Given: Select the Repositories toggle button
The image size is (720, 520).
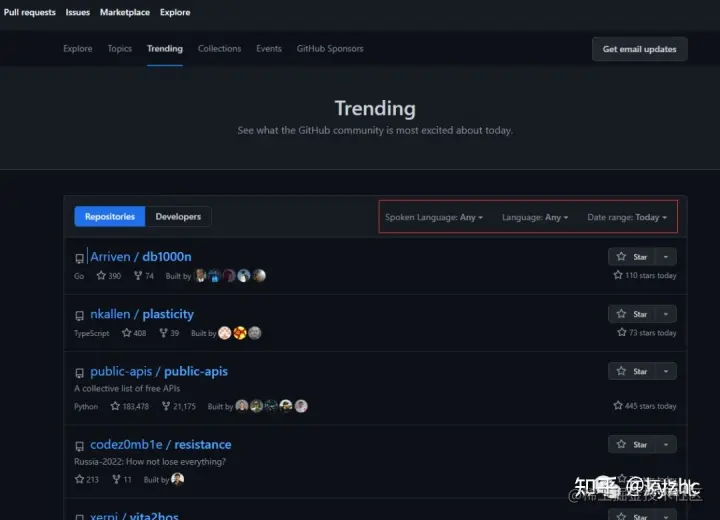Looking at the screenshot, I should point(110,216).
